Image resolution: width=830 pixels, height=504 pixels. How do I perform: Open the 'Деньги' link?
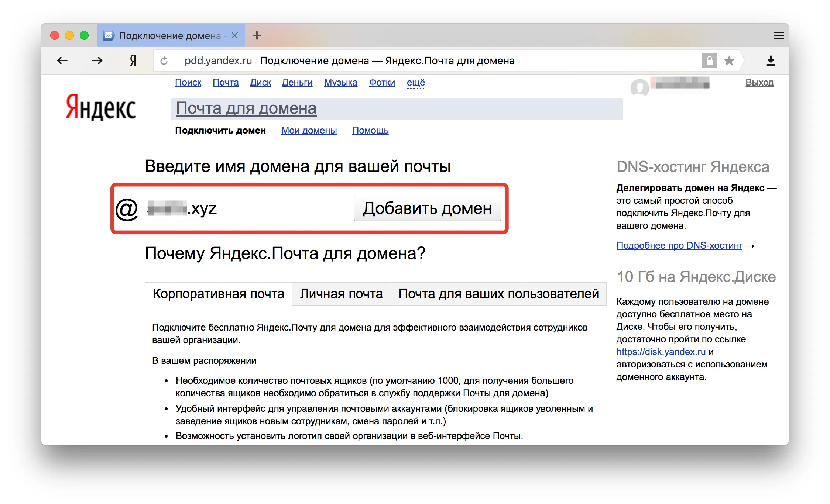coord(297,82)
